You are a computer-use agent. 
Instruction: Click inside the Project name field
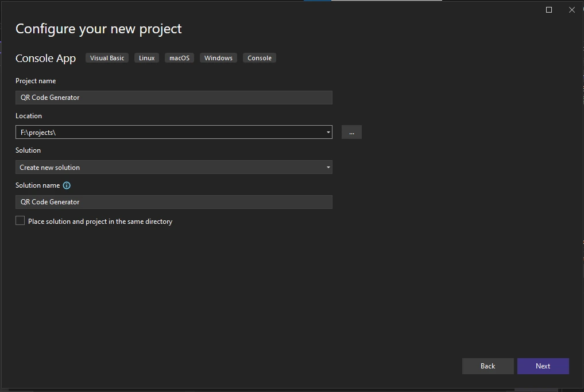pos(173,98)
